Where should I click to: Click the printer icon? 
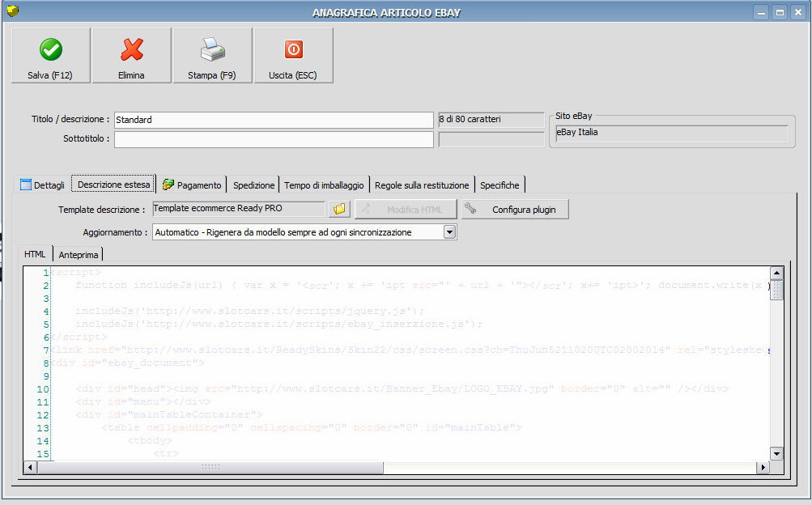click(213, 49)
